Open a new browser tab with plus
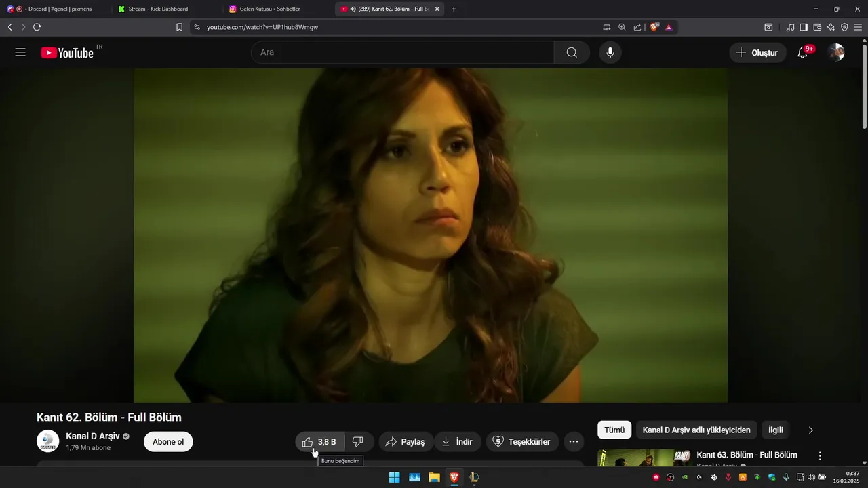Screen dimensions: 868x488 (454, 9)
